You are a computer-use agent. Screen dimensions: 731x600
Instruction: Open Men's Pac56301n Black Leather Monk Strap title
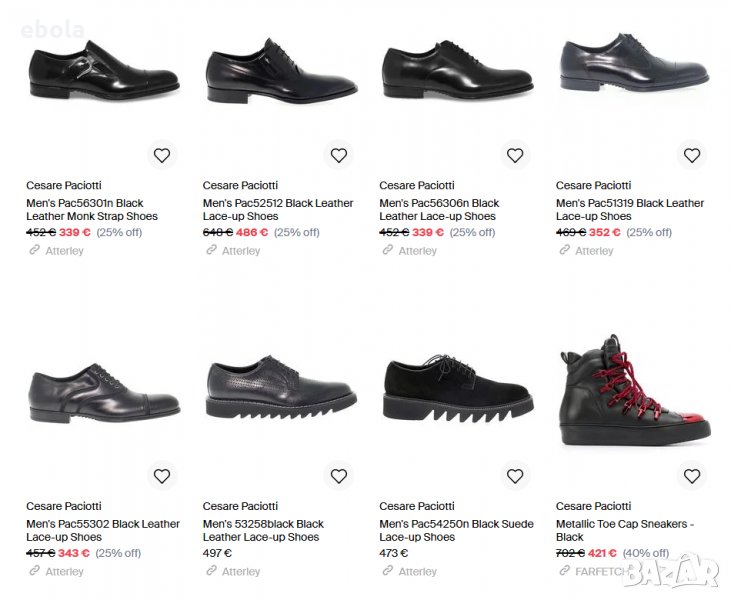pyautogui.click(x=92, y=209)
